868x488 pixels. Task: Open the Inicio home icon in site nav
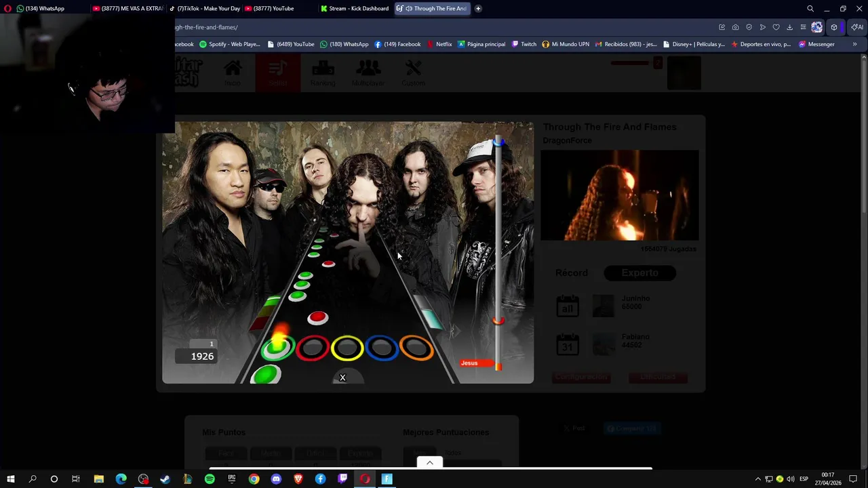[233, 73]
